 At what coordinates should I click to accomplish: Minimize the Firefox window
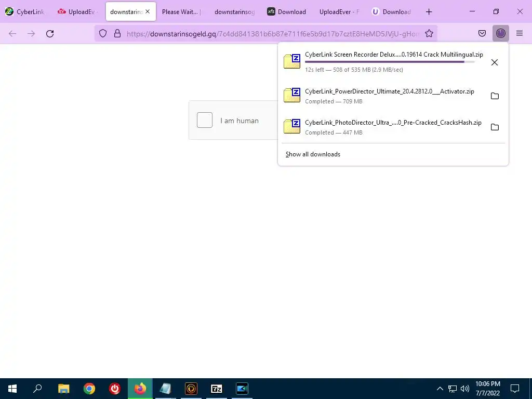[x=472, y=11]
